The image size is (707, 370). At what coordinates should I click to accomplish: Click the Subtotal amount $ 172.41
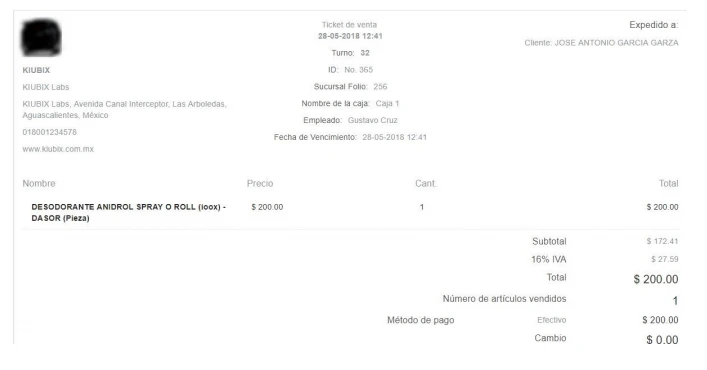pyautogui.click(x=662, y=241)
